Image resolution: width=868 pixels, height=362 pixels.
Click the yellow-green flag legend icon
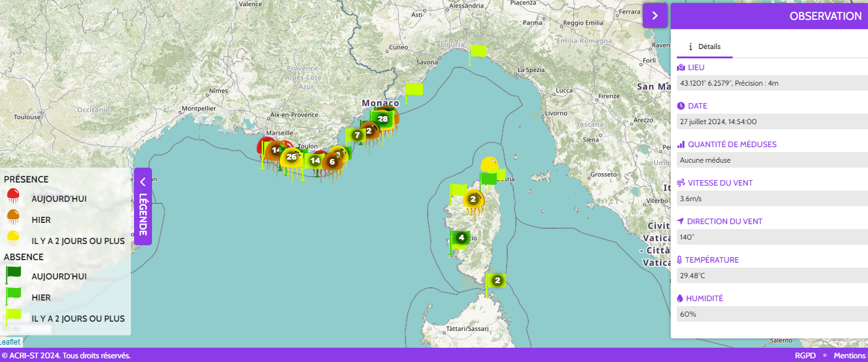tap(13, 318)
